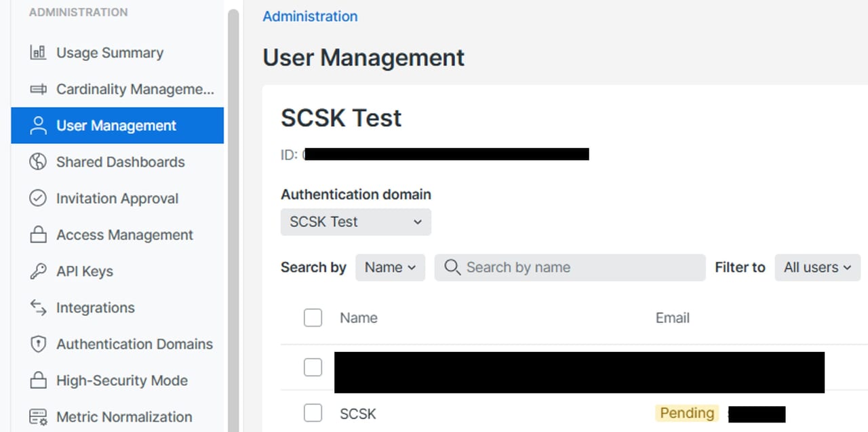Expand the Search by Name dropdown
The height and width of the screenshot is (432, 868).
tap(390, 268)
